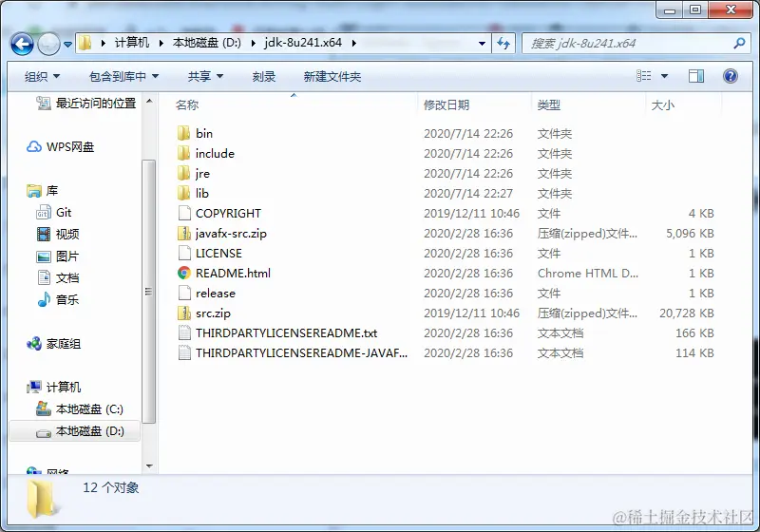
Task: Click the 20,728 KB size of src.zip
Action: [686, 313]
